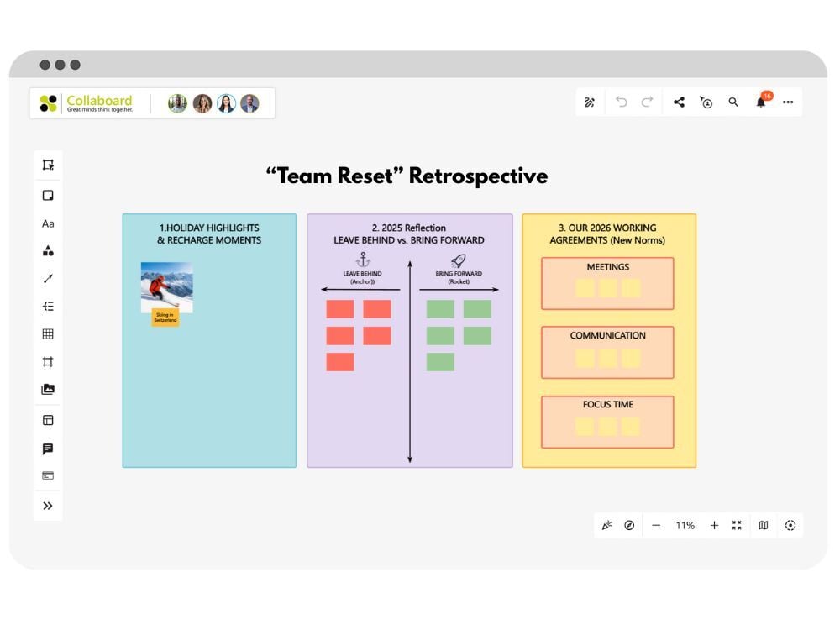840x630 pixels.
Task: Choose the text tool labeled Aa
Action: click(x=48, y=223)
